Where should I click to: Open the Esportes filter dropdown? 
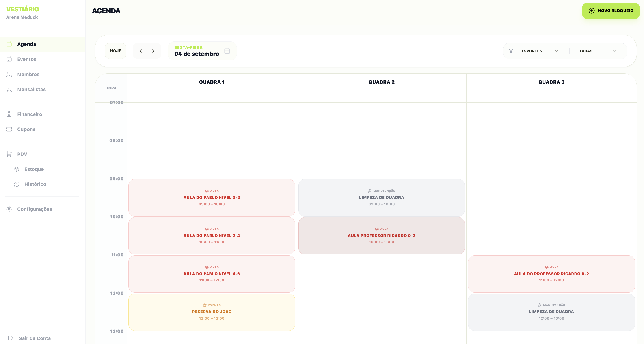coord(540,51)
